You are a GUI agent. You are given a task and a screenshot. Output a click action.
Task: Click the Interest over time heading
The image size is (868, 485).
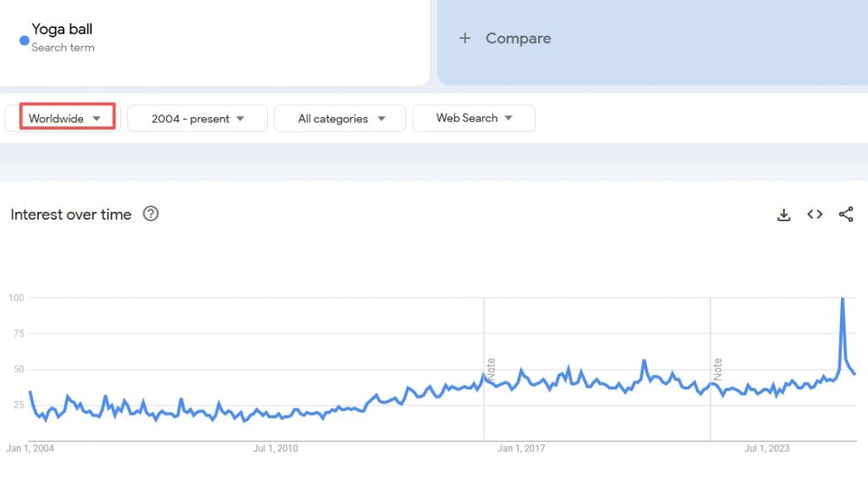click(71, 215)
